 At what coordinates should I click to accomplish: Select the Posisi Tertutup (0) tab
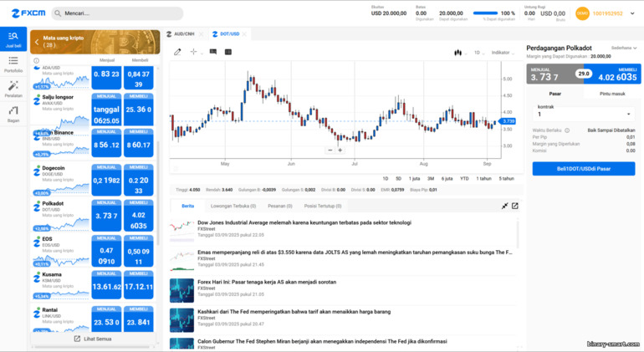[x=323, y=206]
